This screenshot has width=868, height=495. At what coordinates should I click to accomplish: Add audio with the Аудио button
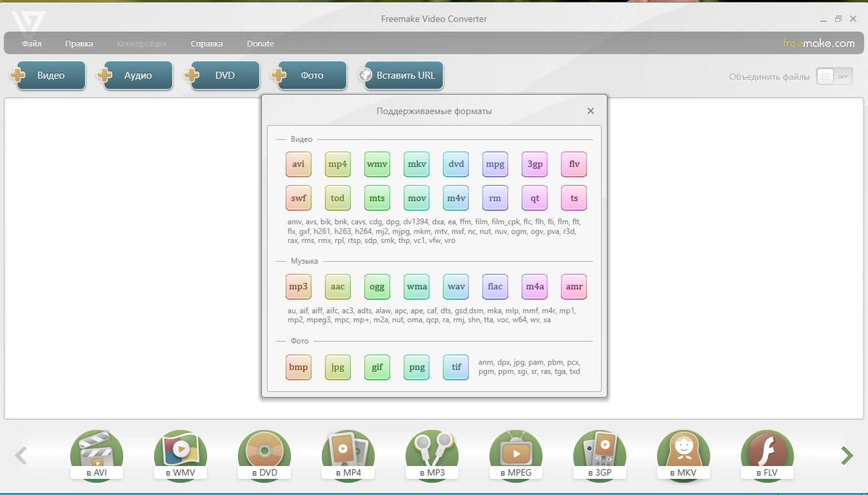point(135,75)
